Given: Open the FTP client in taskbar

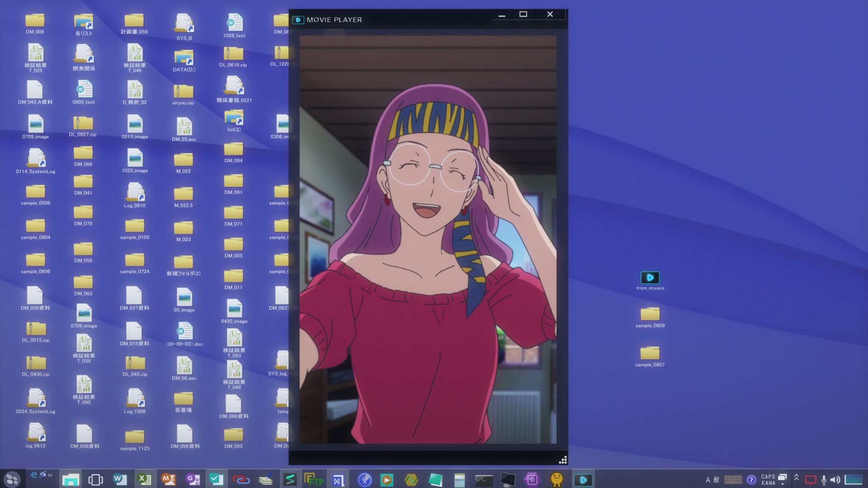Looking at the screenshot, I should pyautogui.click(x=314, y=479).
